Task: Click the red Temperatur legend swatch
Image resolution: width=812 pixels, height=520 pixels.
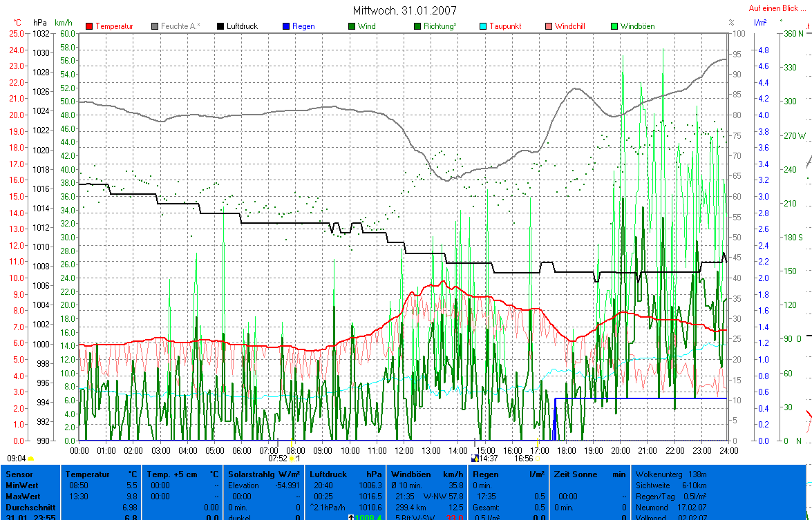Action: point(90,26)
